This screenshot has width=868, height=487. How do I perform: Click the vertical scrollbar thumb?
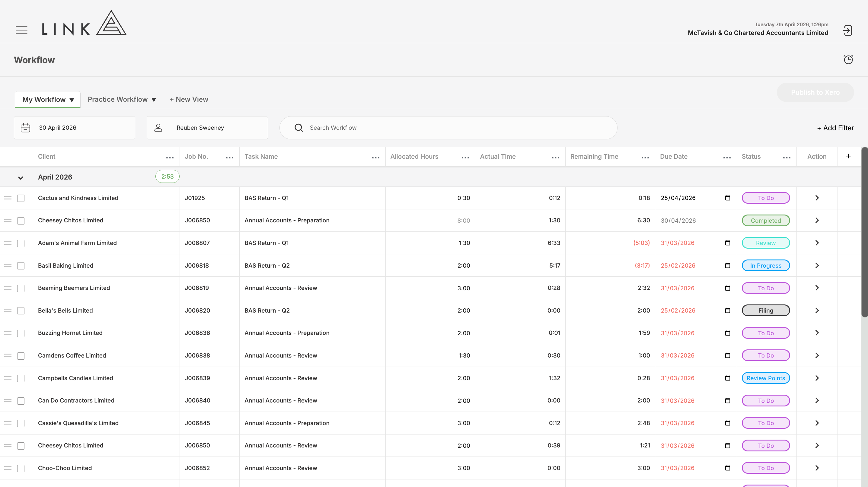click(x=865, y=232)
